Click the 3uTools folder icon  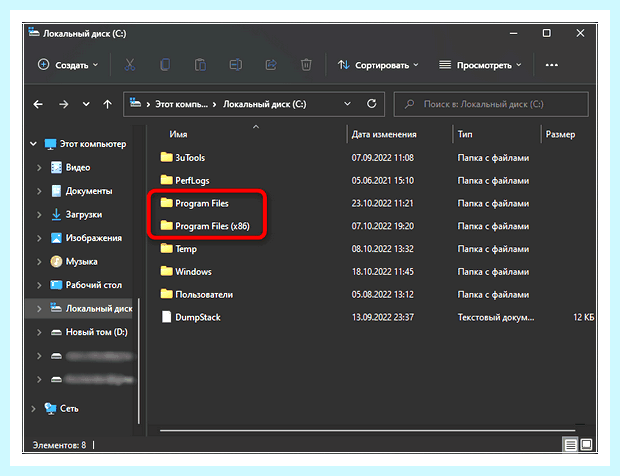click(x=166, y=157)
